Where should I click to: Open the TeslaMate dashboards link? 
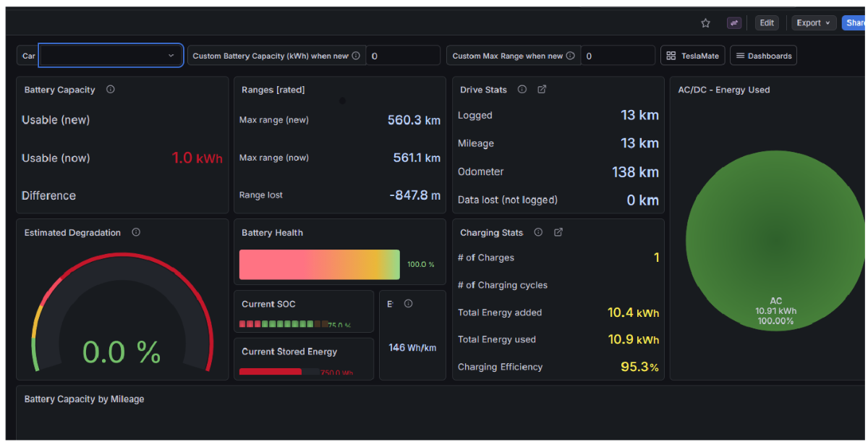pyautogui.click(x=692, y=56)
